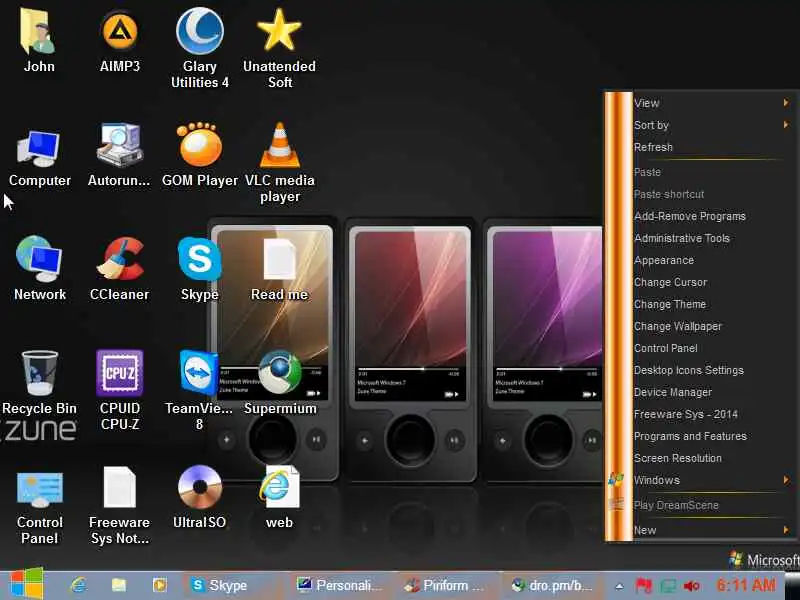Open the Read me file icon
Screen dimensions: 800x600
pyautogui.click(x=279, y=259)
